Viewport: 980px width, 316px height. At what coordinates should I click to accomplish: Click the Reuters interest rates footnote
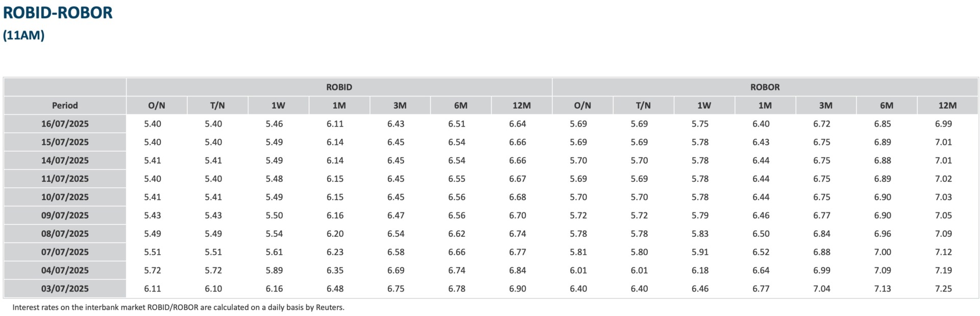click(178, 307)
